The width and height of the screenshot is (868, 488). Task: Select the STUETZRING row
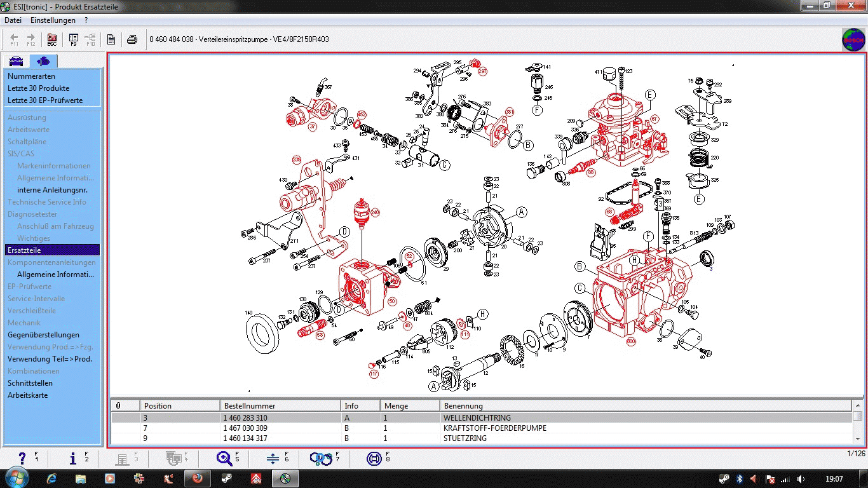click(482, 438)
